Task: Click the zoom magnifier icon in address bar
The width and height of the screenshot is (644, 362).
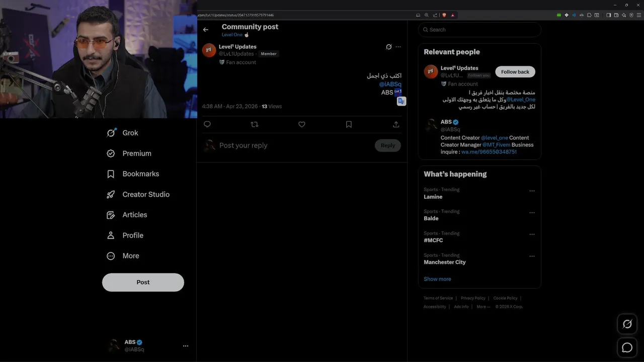Action: pos(427,15)
